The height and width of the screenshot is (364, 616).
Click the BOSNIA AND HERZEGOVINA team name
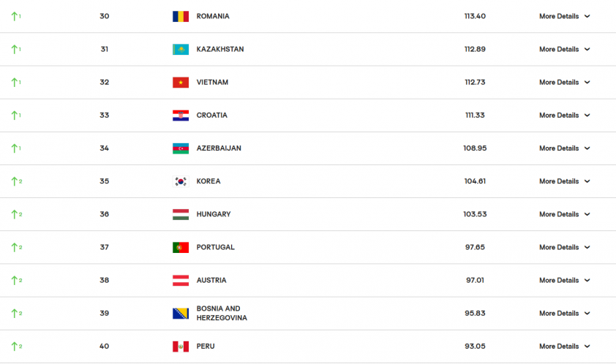tap(222, 313)
